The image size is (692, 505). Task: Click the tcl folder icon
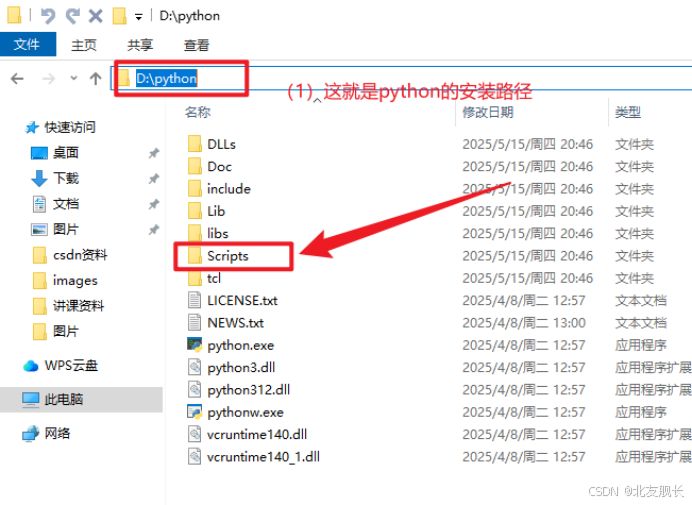click(195, 278)
